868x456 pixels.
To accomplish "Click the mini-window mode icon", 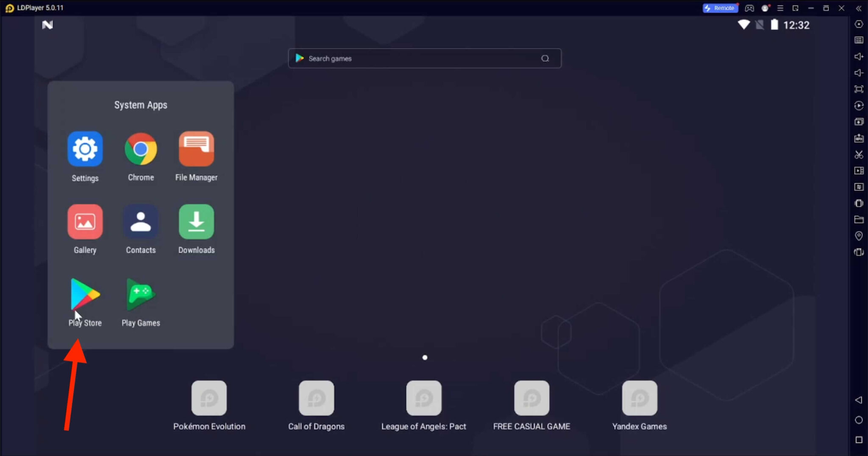I will point(796,8).
